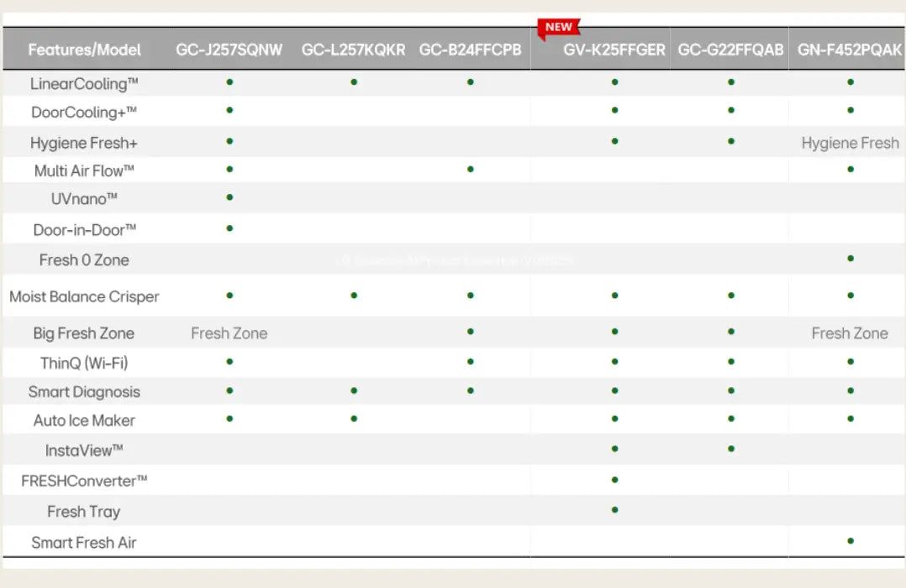Click the Smart Diagnosis feature label

click(84, 391)
